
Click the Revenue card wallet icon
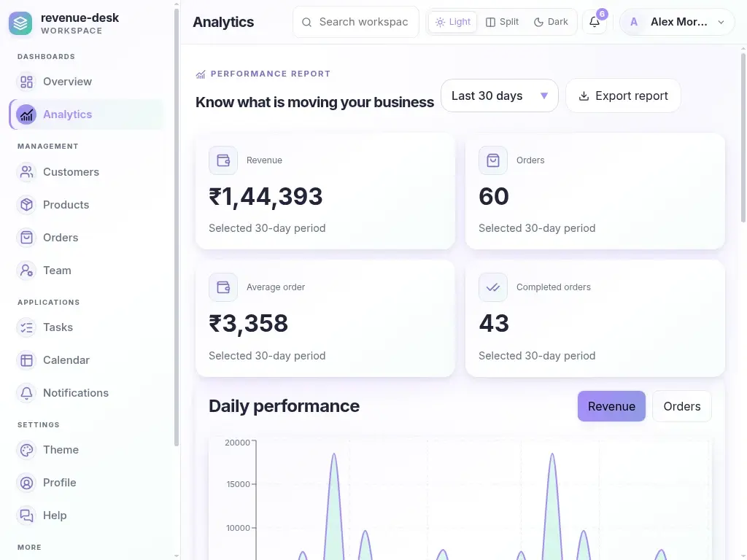223,160
